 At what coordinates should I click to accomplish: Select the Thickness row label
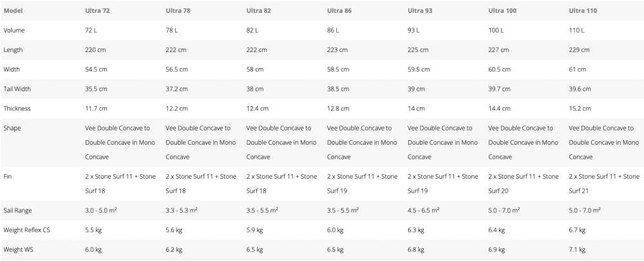coord(17,108)
